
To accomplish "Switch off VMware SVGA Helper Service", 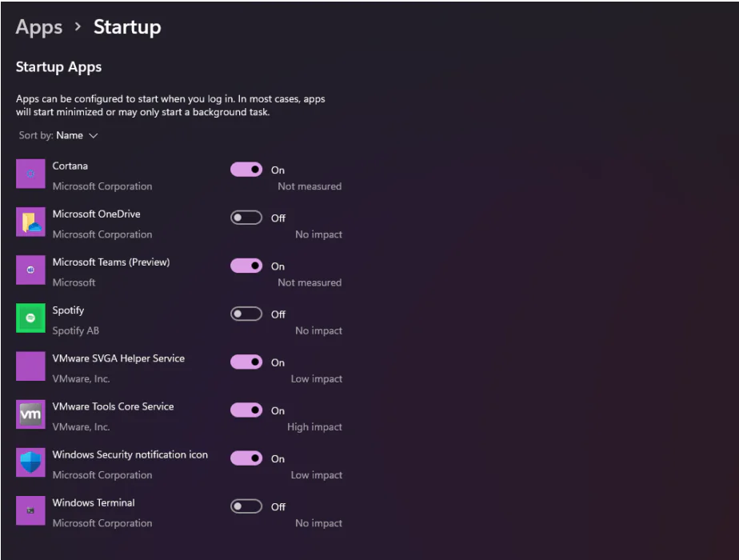I will [246, 362].
